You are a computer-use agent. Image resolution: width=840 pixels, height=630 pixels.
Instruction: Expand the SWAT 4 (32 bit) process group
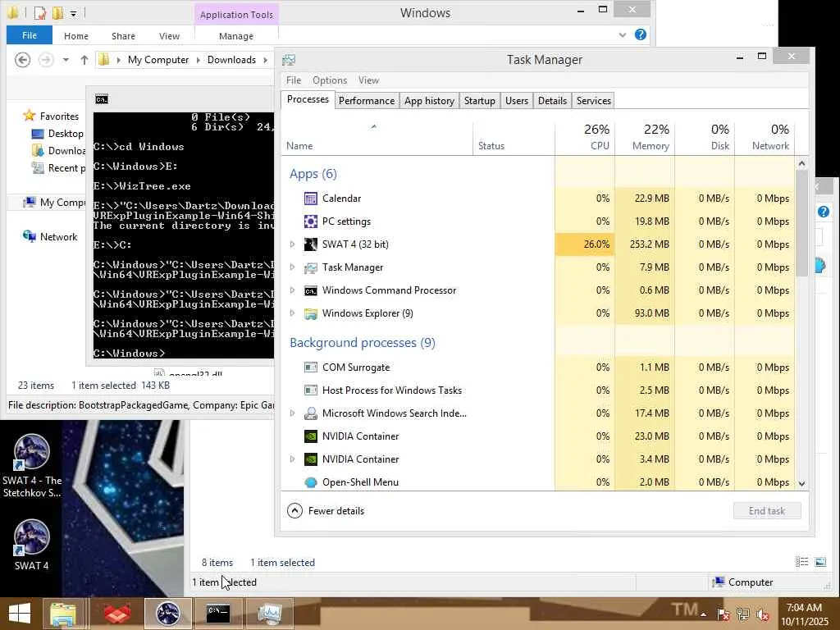point(293,244)
